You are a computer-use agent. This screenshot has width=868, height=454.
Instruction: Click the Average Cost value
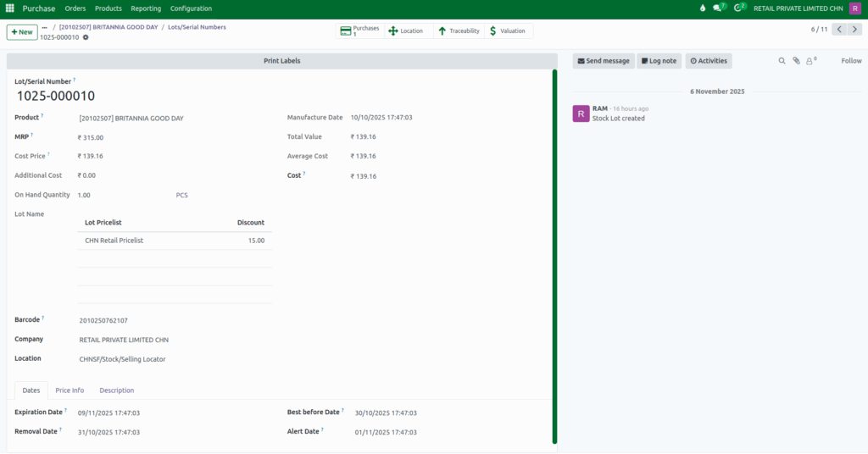click(363, 156)
